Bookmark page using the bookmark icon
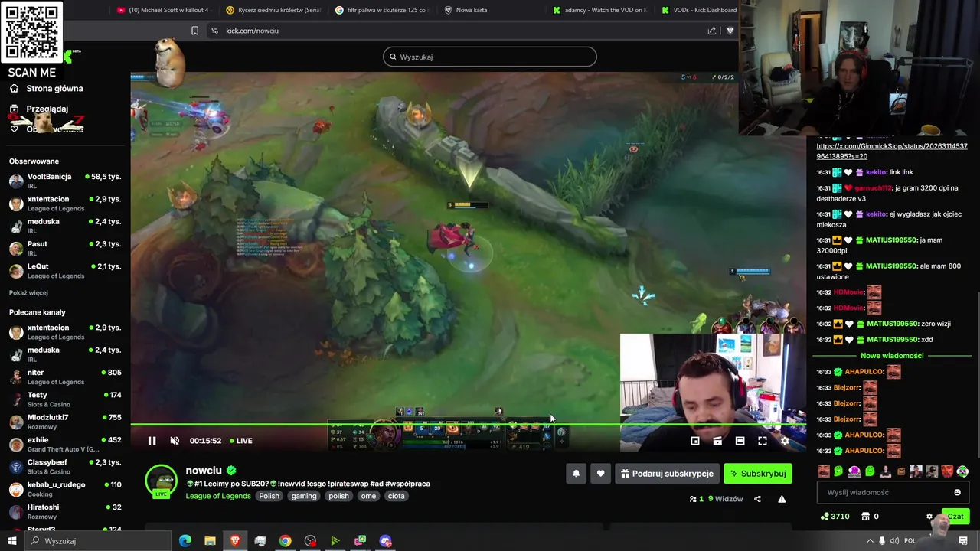This screenshot has height=551, width=980. (x=194, y=31)
